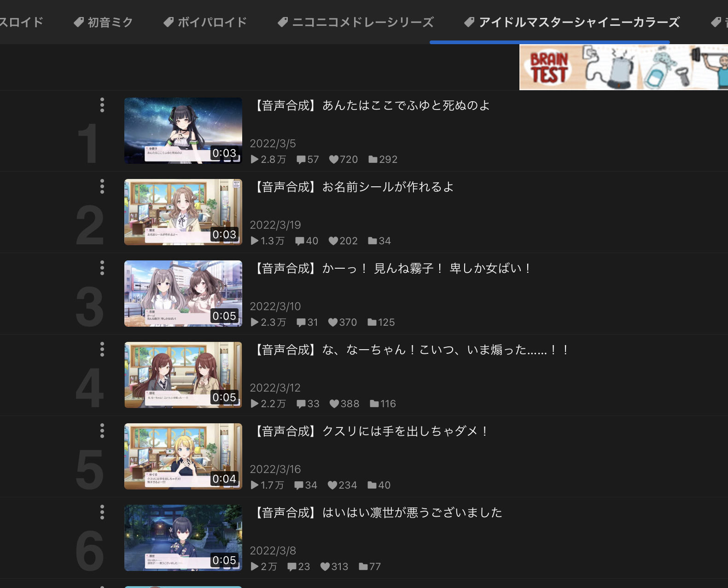Open the BRAIN TEST advertisement banner
This screenshot has height=588, width=728.
(624, 67)
